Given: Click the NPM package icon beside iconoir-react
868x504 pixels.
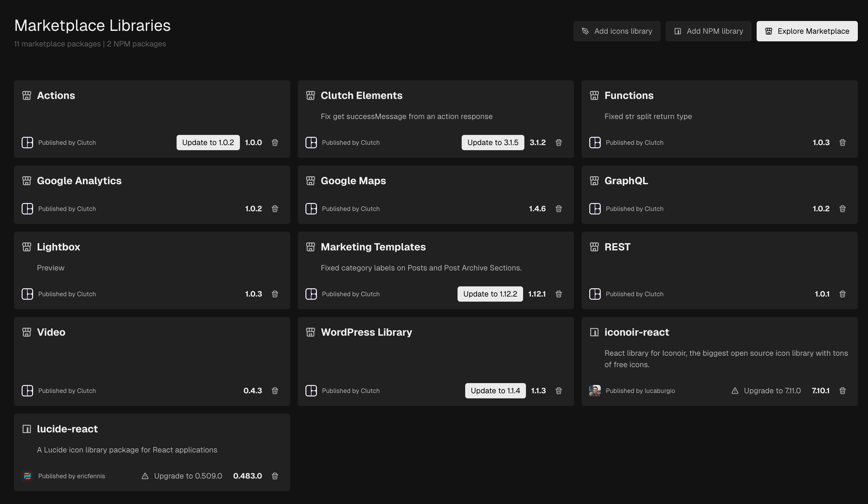Looking at the screenshot, I should pos(594,332).
